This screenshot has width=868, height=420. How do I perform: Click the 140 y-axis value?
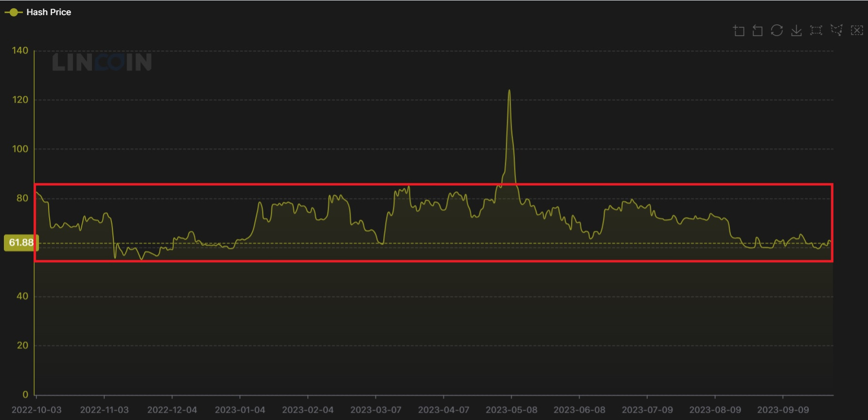pyautogui.click(x=20, y=51)
